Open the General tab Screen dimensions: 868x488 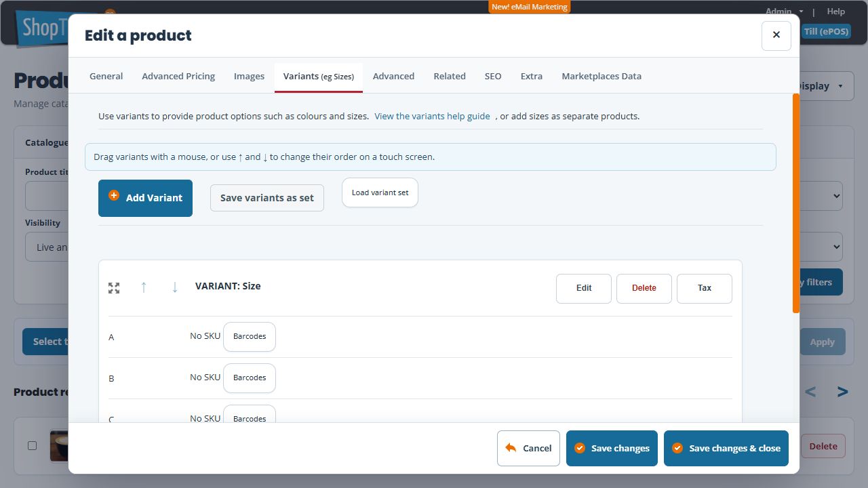click(x=106, y=77)
